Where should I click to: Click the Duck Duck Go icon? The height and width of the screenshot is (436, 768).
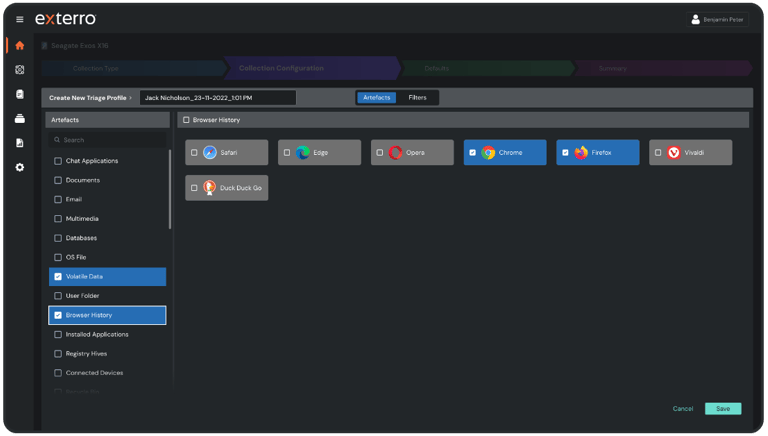click(210, 188)
